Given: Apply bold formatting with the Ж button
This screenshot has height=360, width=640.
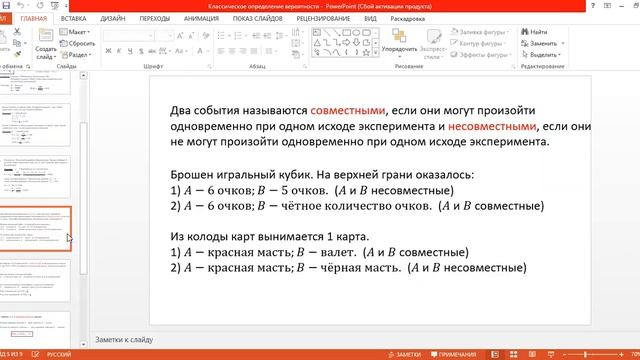Looking at the screenshot, I should point(108,51).
